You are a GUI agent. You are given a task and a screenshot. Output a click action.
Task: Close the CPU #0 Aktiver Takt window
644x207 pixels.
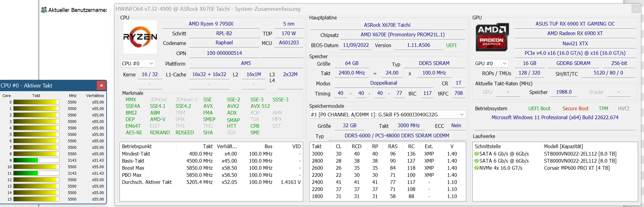tap(101, 85)
